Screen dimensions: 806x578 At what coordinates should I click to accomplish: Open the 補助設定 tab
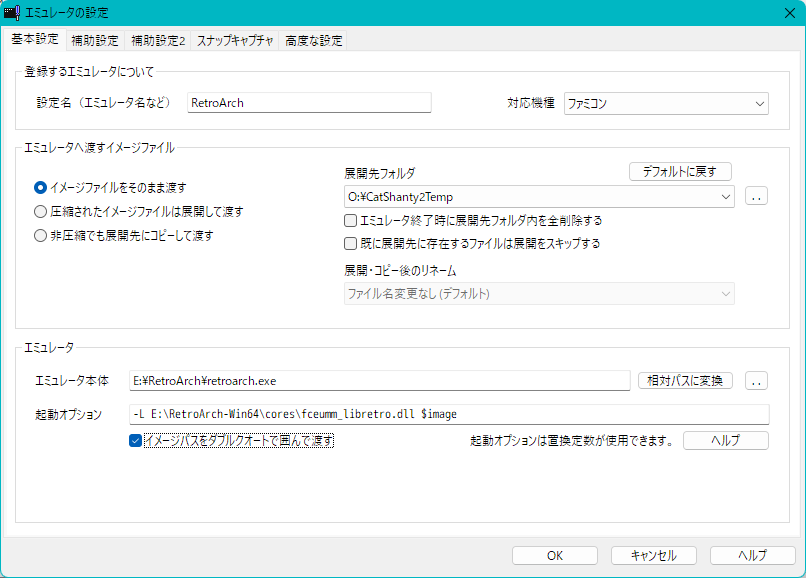pyautogui.click(x=95, y=41)
